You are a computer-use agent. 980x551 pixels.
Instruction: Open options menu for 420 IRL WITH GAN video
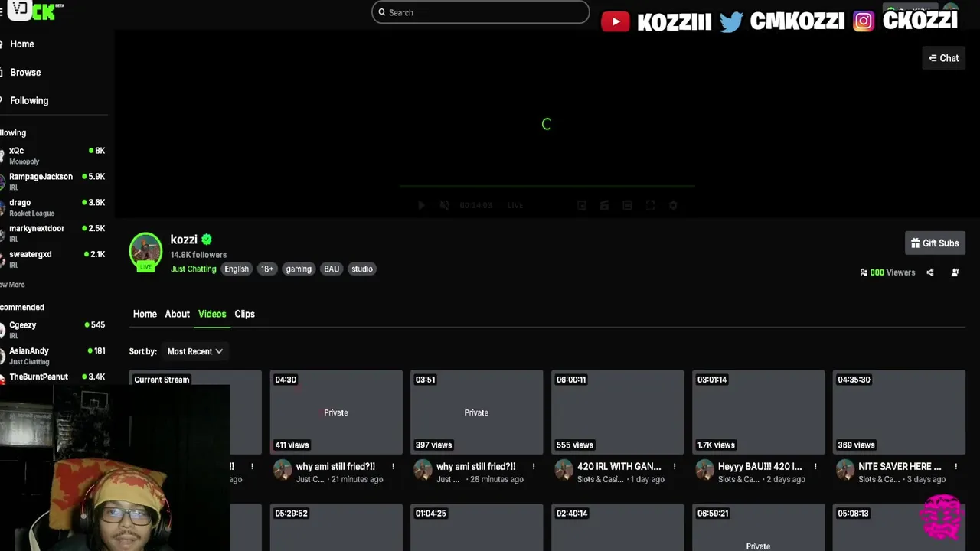[x=675, y=466]
